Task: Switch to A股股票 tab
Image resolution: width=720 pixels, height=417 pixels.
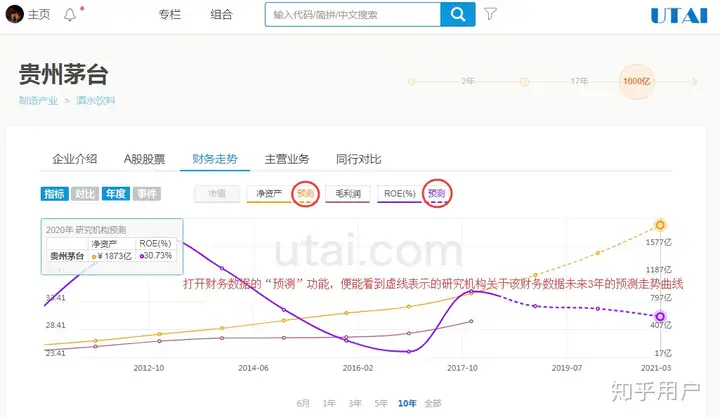Action: [x=144, y=159]
